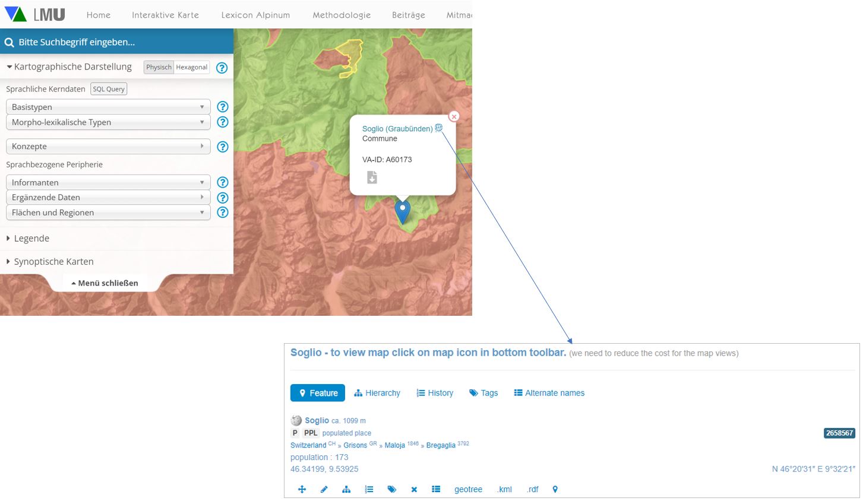Expand the Legende section
Viewport: 866px width, 504px height.
pyautogui.click(x=31, y=239)
